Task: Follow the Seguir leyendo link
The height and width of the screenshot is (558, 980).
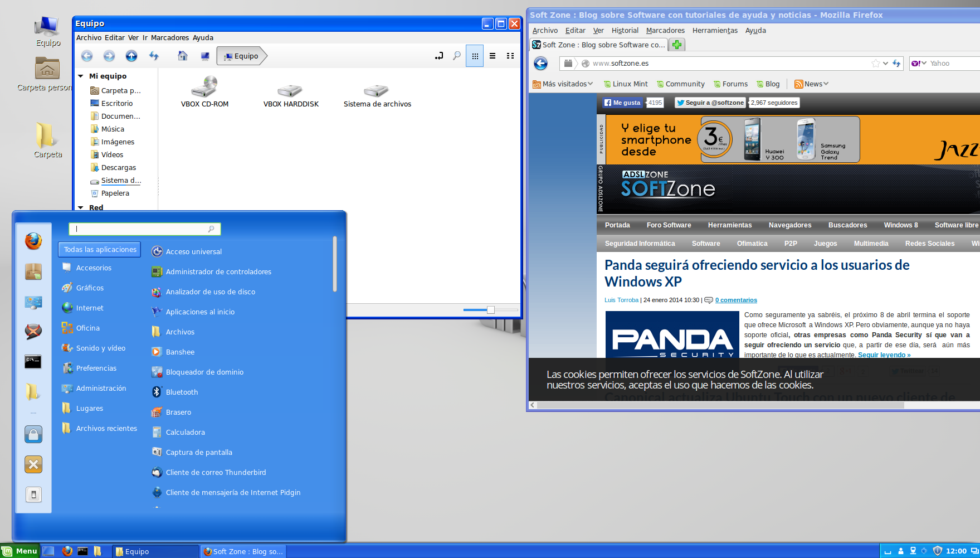Action: (884, 355)
